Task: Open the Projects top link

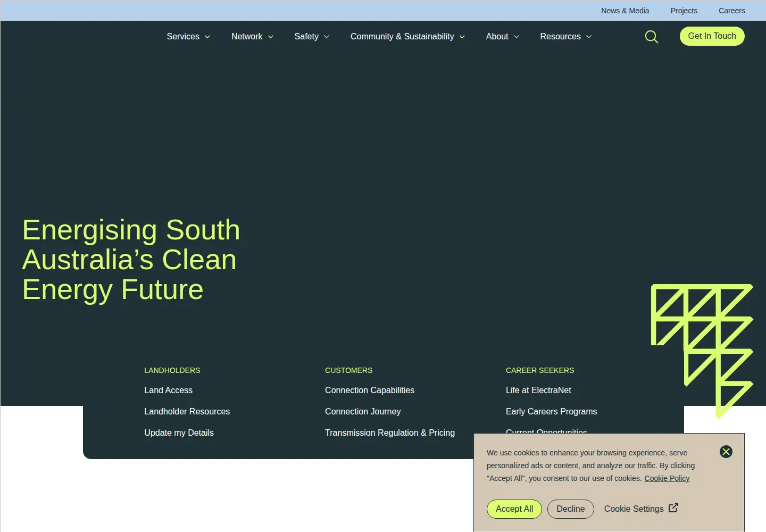Action: point(684,11)
